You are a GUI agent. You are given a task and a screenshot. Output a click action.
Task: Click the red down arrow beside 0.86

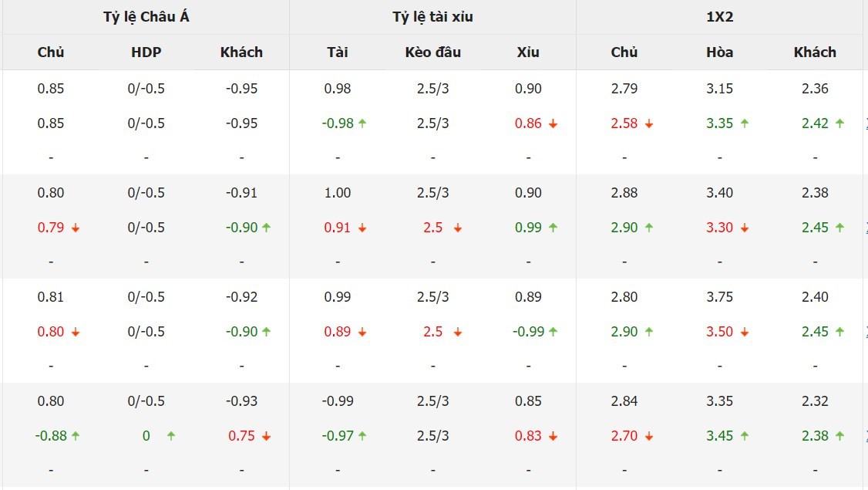tap(553, 123)
